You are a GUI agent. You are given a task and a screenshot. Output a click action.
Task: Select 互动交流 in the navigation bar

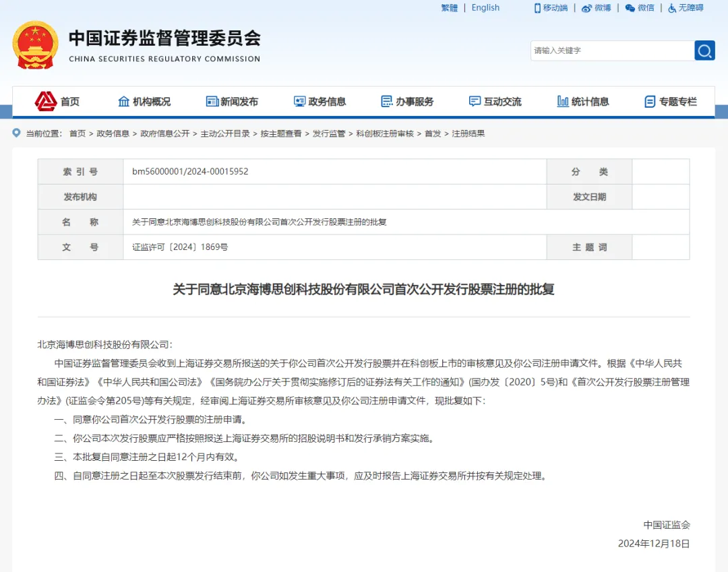pos(495,102)
